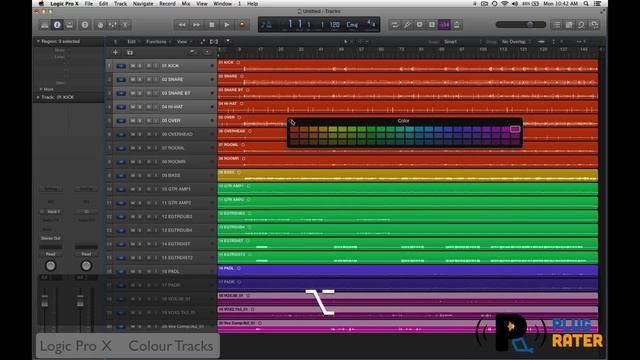Open the Snap mode dropdown showing Smart
This screenshot has height=360, width=640.
(x=462, y=42)
